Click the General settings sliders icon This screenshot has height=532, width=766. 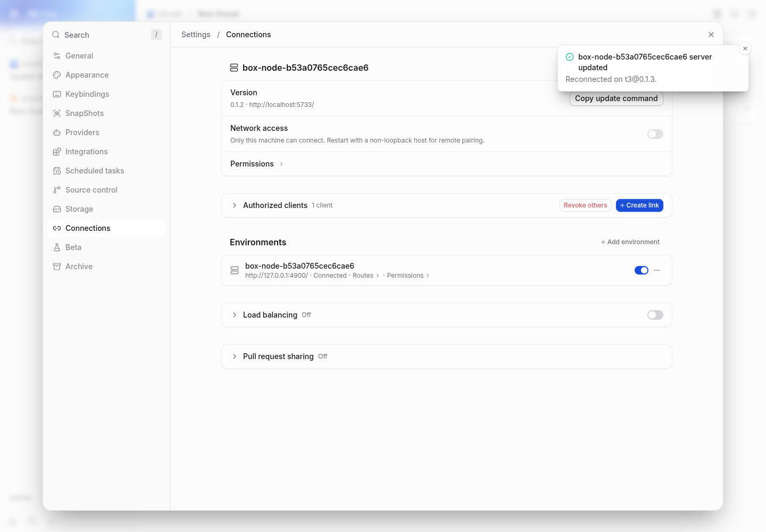point(57,56)
